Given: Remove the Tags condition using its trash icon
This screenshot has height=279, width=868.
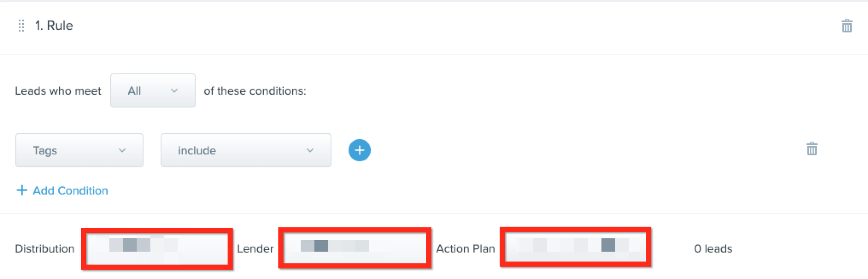Looking at the screenshot, I should pos(812,149).
